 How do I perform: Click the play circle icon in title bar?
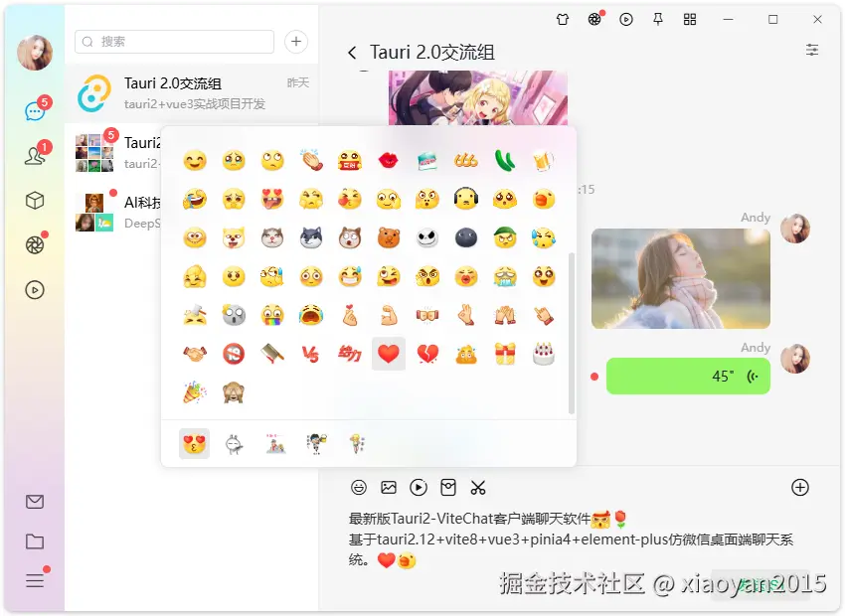[x=626, y=20]
